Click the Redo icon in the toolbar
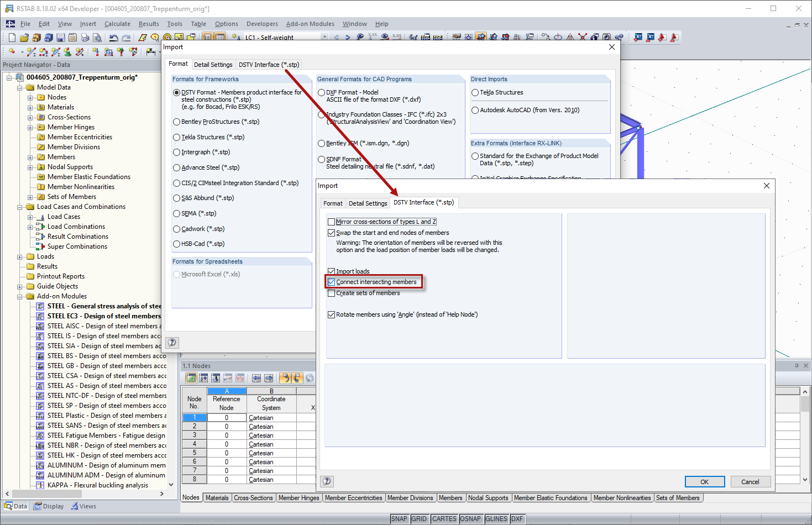 click(x=126, y=37)
